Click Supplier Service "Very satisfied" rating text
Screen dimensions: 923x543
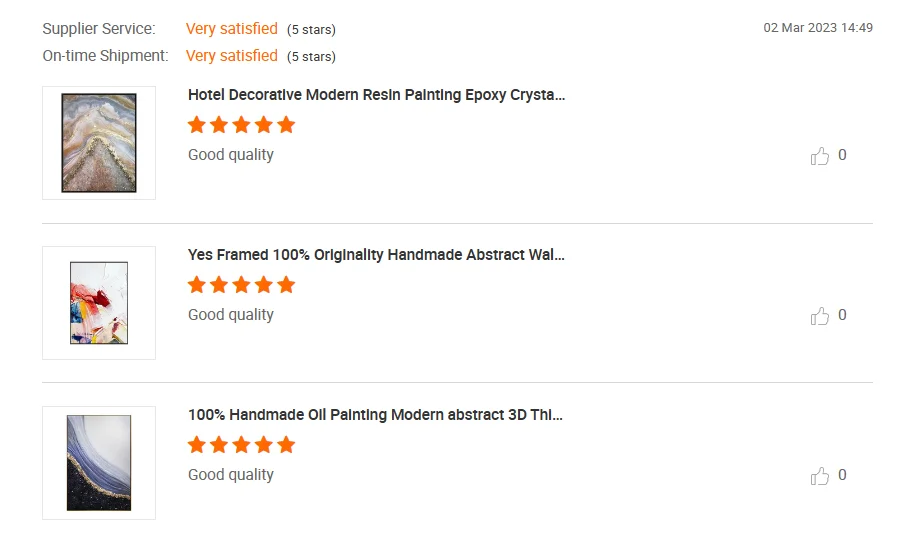231,29
